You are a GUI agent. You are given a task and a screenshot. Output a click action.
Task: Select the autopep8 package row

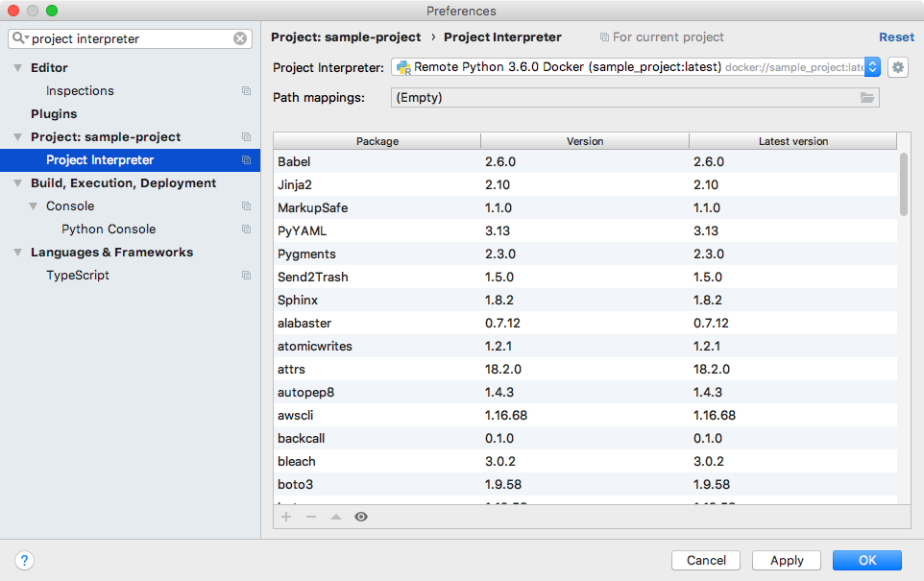(585, 392)
